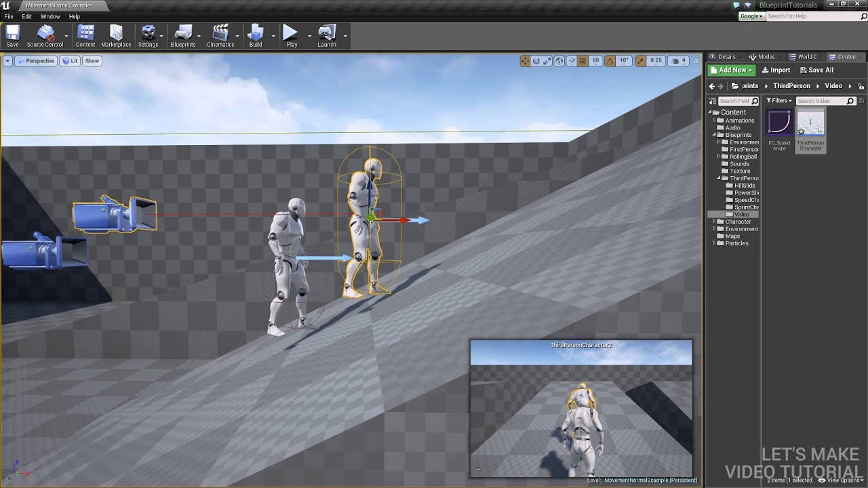The width and height of the screenshot is (868, 488).
Task: Click folder icon at path start
Action: pyautogui.click(x=735, y=86)
